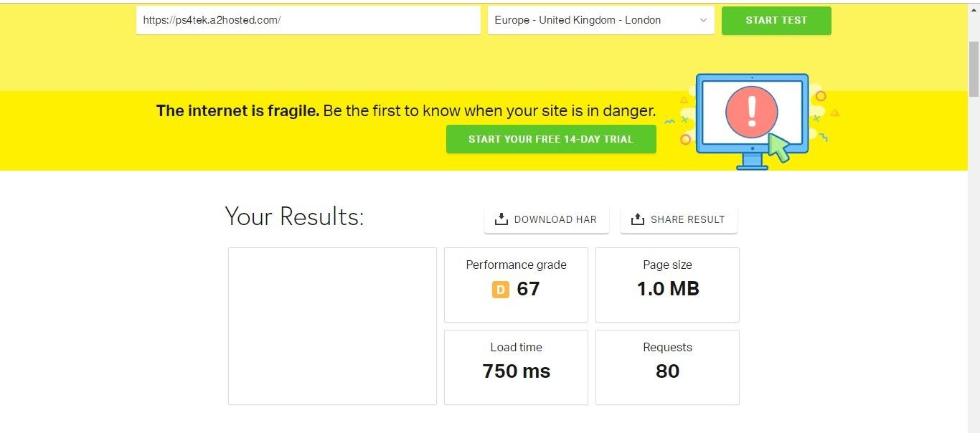Click the Page size 1.0 MB card
This screenshot has height=433, width=980.
[x=667, y=285]
